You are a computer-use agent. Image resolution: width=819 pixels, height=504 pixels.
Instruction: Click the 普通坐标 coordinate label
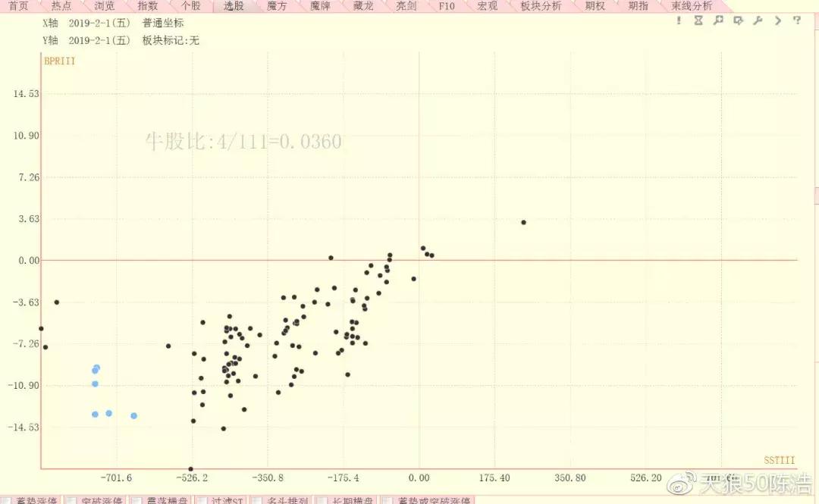163,23
